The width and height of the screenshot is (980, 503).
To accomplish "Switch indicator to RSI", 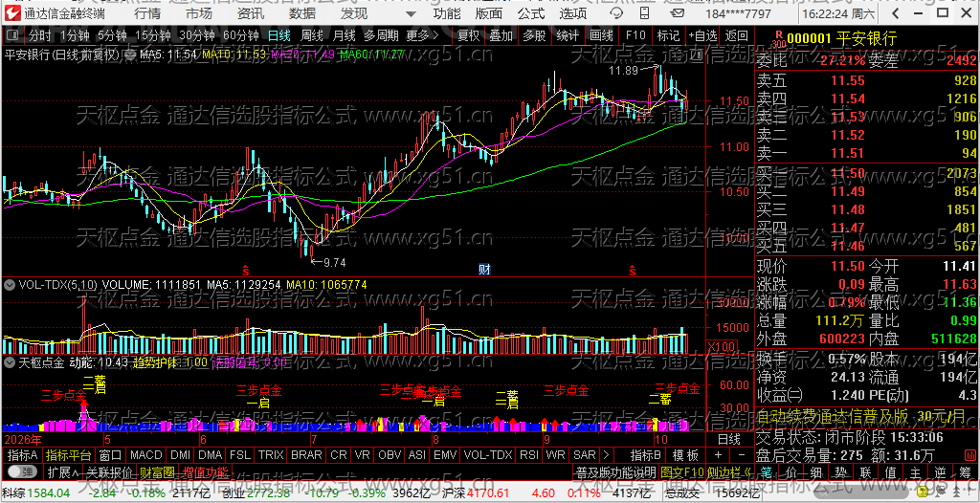I will coord(528,455).
